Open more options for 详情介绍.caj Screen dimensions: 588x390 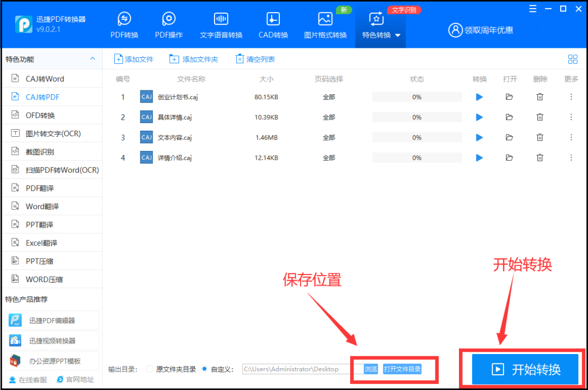pos(571,157)
